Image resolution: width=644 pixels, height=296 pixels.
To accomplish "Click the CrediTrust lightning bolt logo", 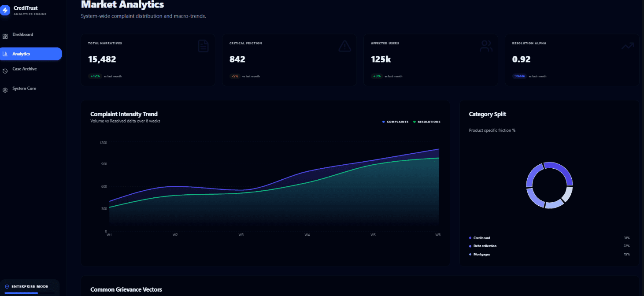I will [x=5, y=10].
